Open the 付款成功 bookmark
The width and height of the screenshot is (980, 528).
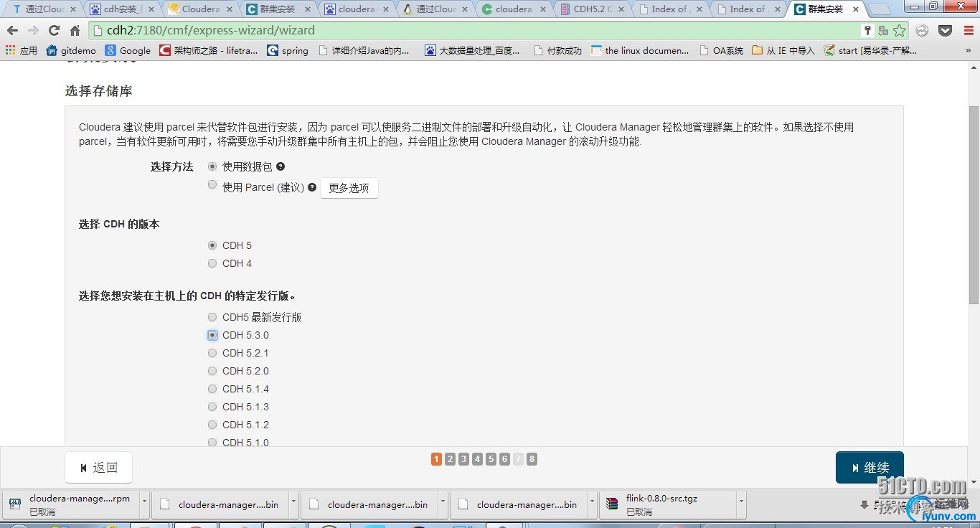pyautogui.click(x=558, y=50)
